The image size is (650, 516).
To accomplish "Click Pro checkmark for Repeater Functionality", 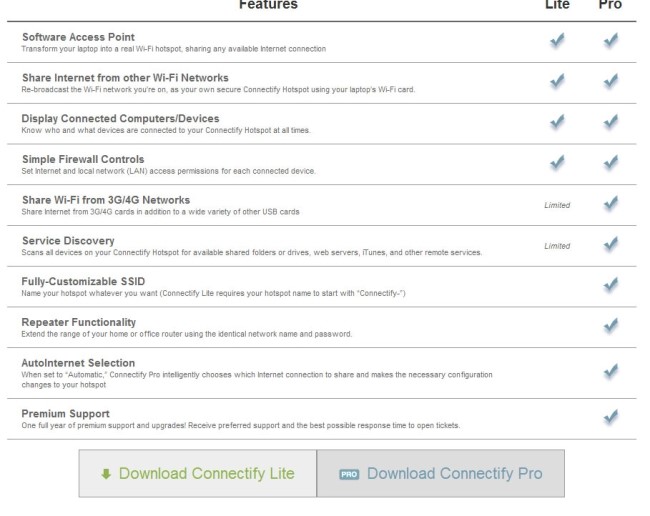I will point(609,327).
